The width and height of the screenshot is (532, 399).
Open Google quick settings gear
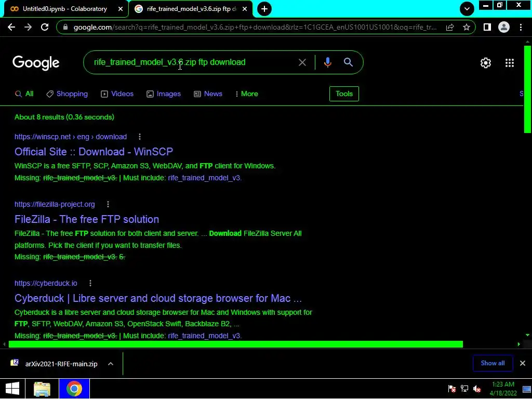point(486,63)
